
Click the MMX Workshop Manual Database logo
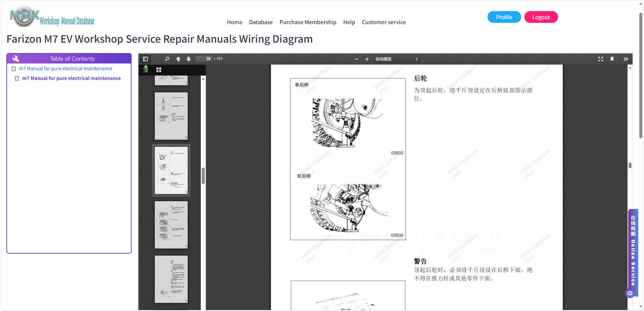52,17
